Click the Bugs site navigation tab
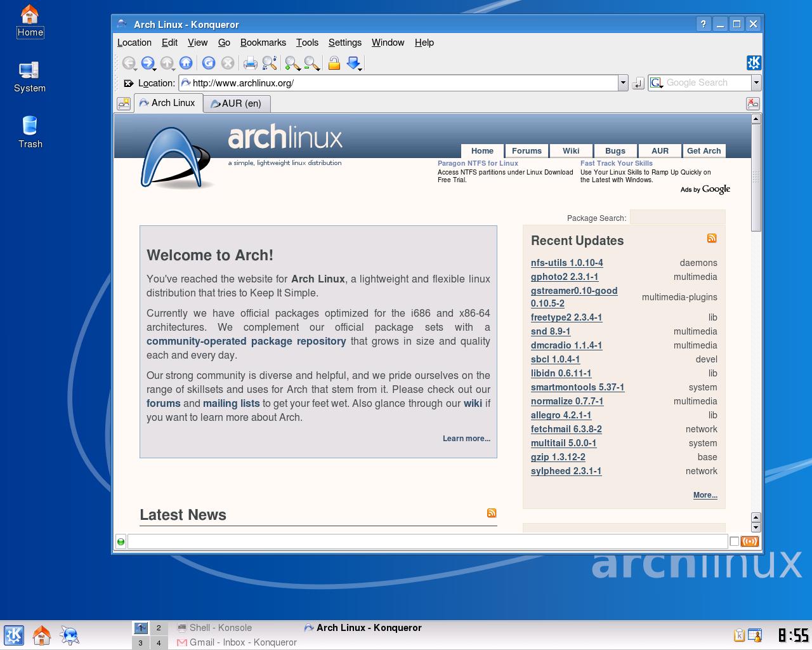The image size is (812, 650). point(615,151)
